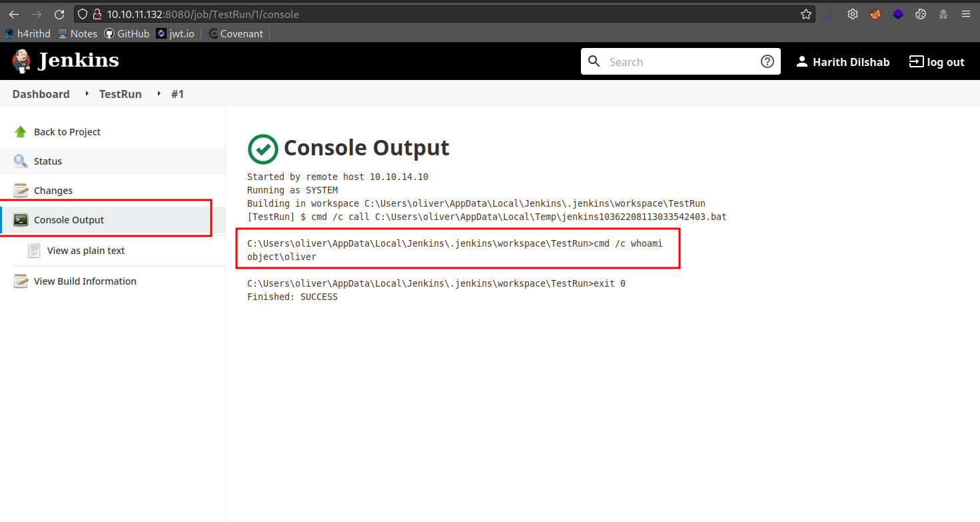Go to Dashboard in the breadcrumb
The width and height of the screenshot is (980, 522).
click(41, 94)
